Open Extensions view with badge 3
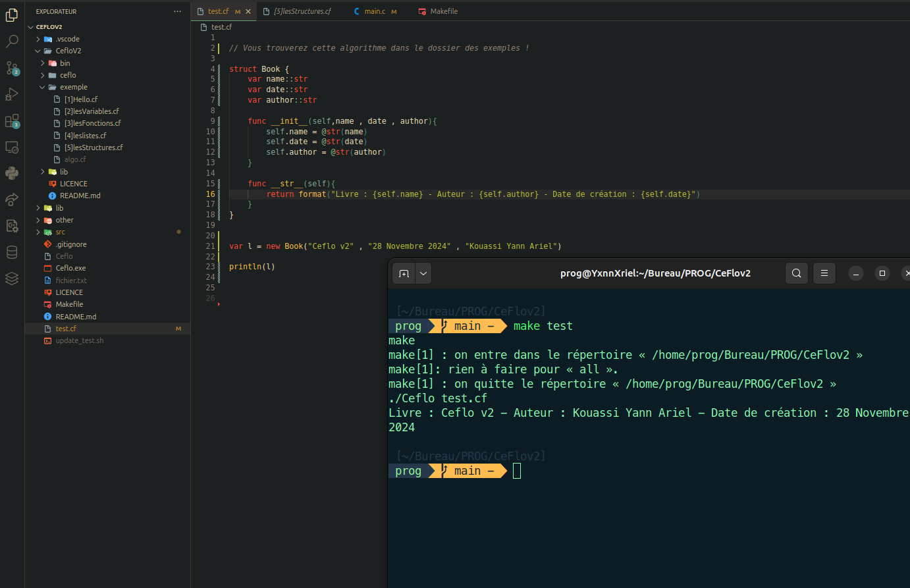The image size is (910, 588). 12,121
